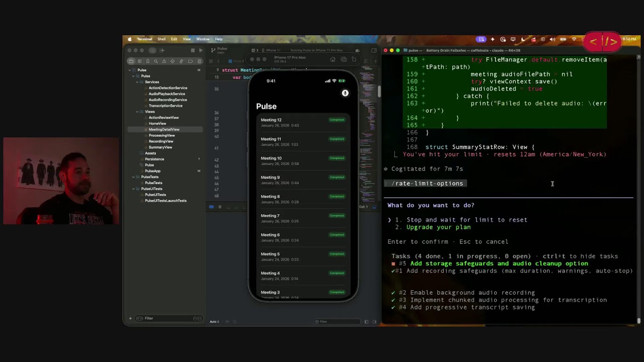Click the Apple menu logo
The width and height of the screenshot is (644, 362).
coord(130,39)
